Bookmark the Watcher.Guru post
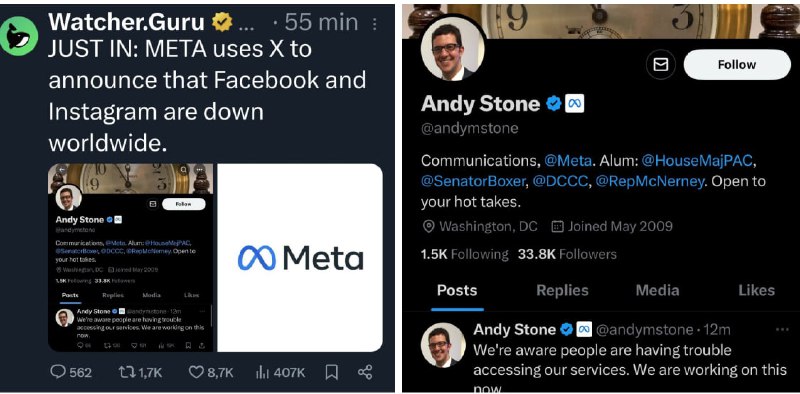 point(332,373)
